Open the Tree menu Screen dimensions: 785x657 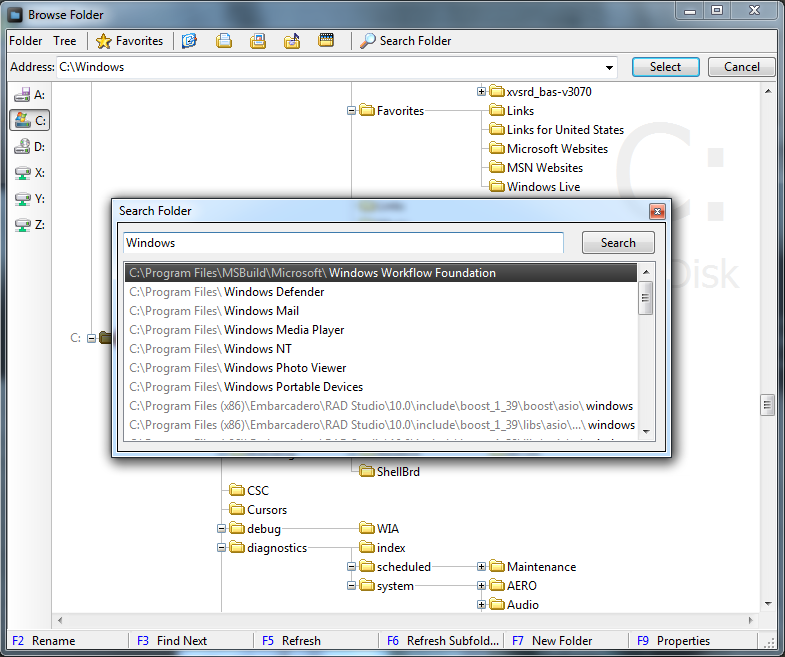click(65, 41)
